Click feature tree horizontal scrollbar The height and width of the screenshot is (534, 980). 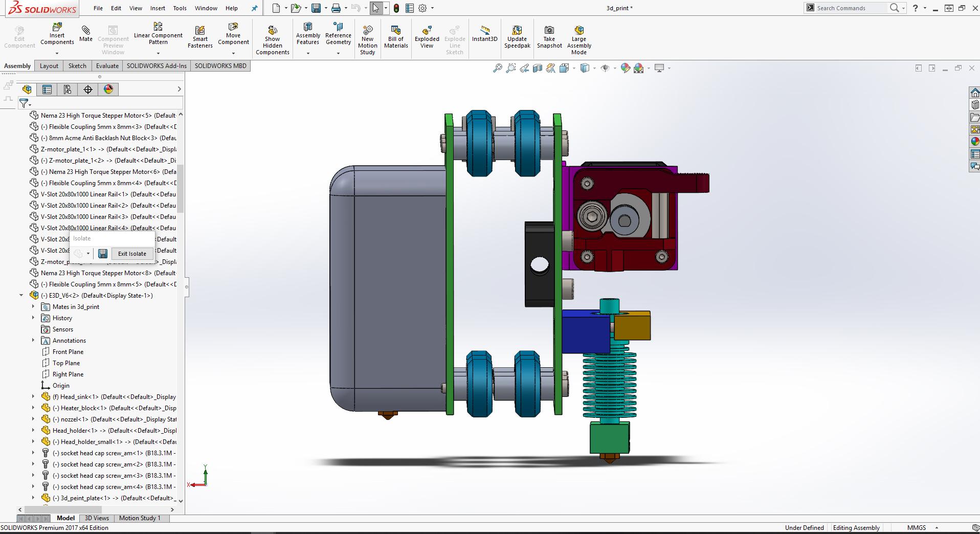[63, 509]
